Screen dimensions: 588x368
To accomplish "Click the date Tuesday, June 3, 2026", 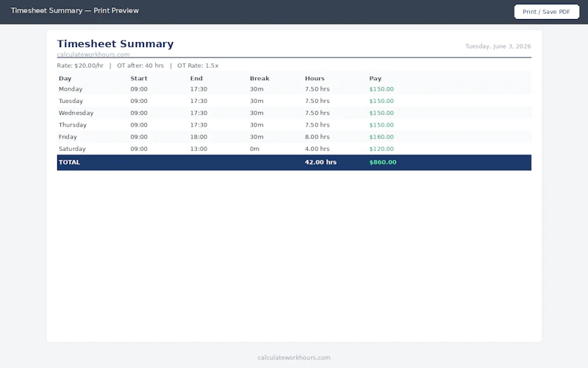I will [x=498, y=46].
